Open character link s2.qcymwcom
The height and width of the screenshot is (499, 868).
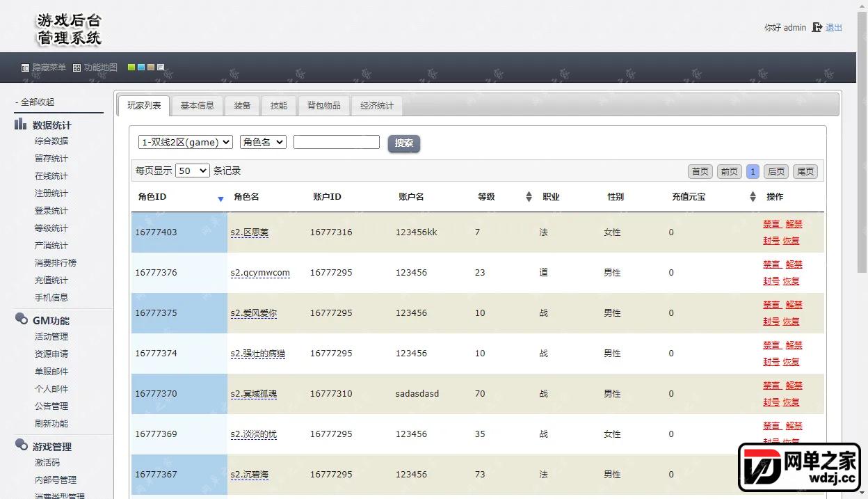coord(260,273)
